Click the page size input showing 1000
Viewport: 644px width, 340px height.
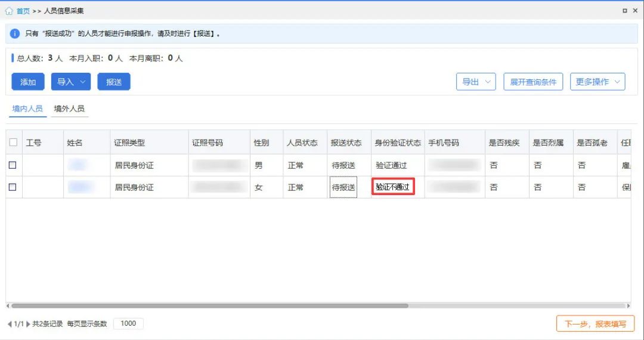click(128, 324)
